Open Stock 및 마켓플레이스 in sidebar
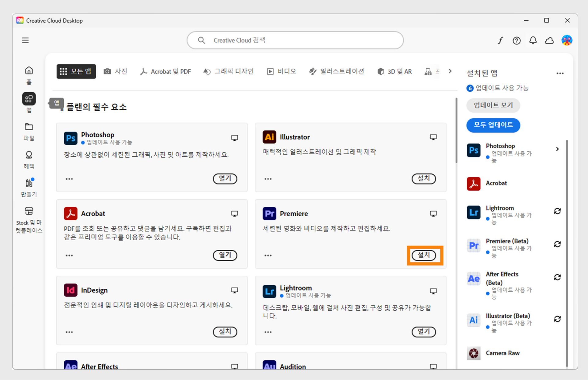 29,220
